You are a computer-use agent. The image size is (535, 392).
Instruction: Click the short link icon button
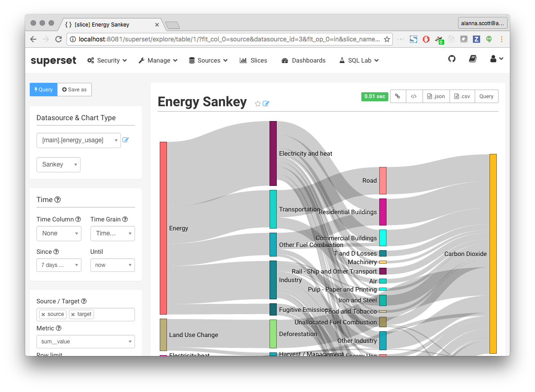click(x=398, y=96)
